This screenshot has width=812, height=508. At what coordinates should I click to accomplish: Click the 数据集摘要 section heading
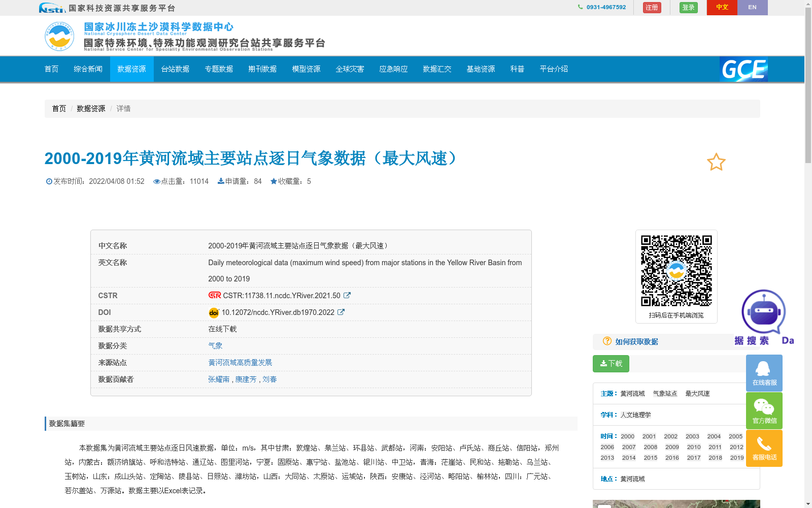click(x=66, y=424)
